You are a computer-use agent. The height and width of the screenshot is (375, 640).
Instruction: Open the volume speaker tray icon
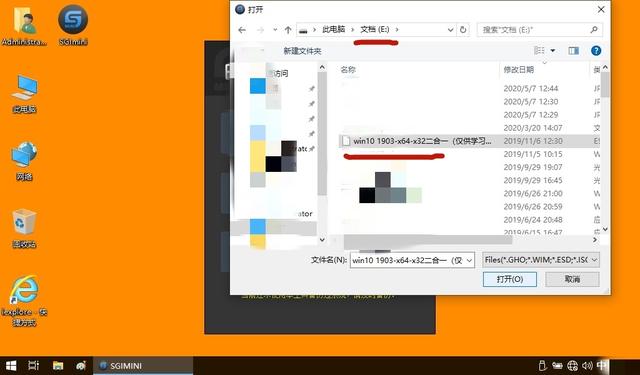587,366
